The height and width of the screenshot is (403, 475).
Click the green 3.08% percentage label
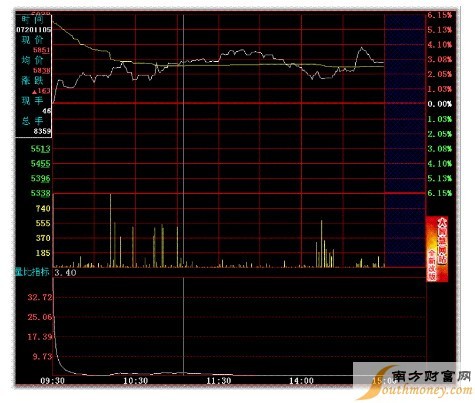tap(440, 149)
